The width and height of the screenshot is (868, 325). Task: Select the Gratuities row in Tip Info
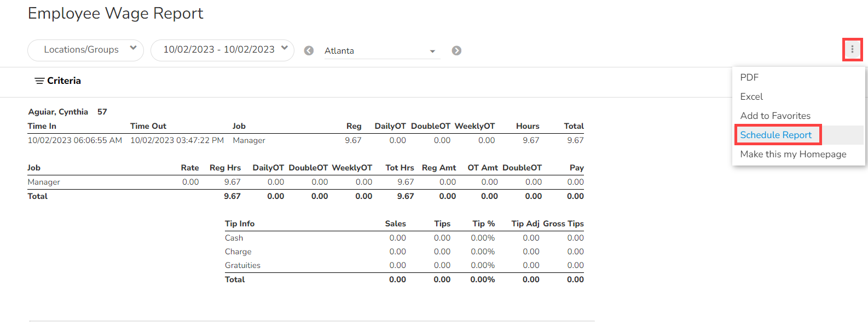[242, 265]
